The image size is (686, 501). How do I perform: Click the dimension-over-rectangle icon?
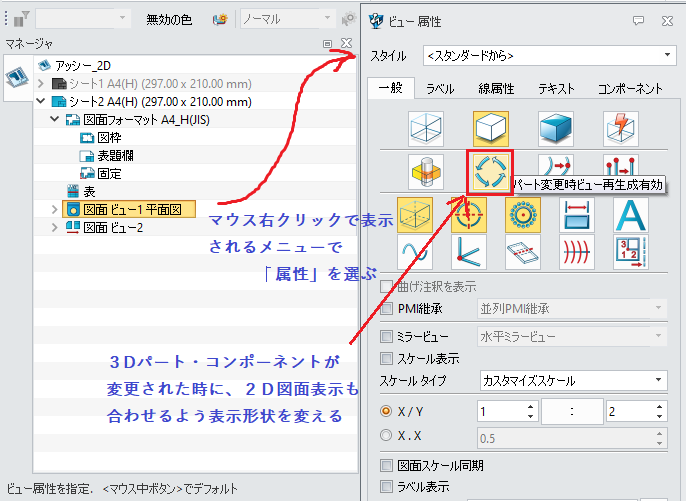point(577,215)
